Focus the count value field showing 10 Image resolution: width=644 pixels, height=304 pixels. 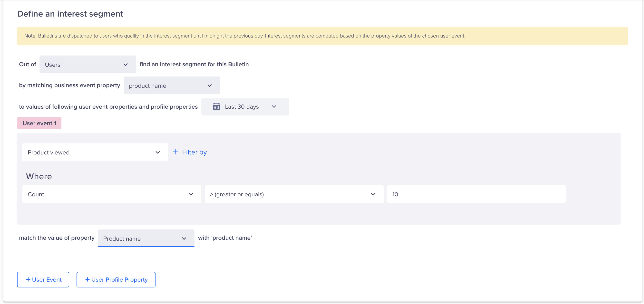[x=476, y=194]
